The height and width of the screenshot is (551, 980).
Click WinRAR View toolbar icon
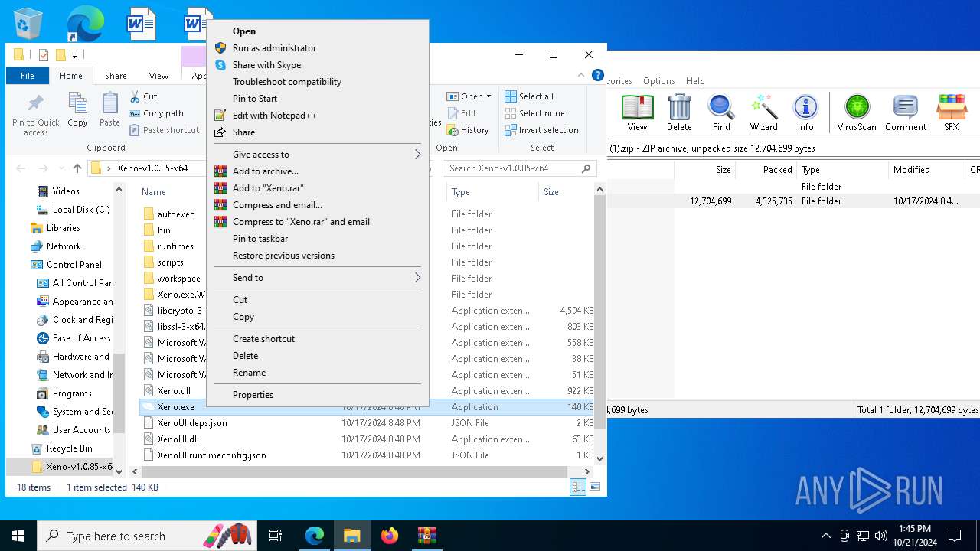637,113
